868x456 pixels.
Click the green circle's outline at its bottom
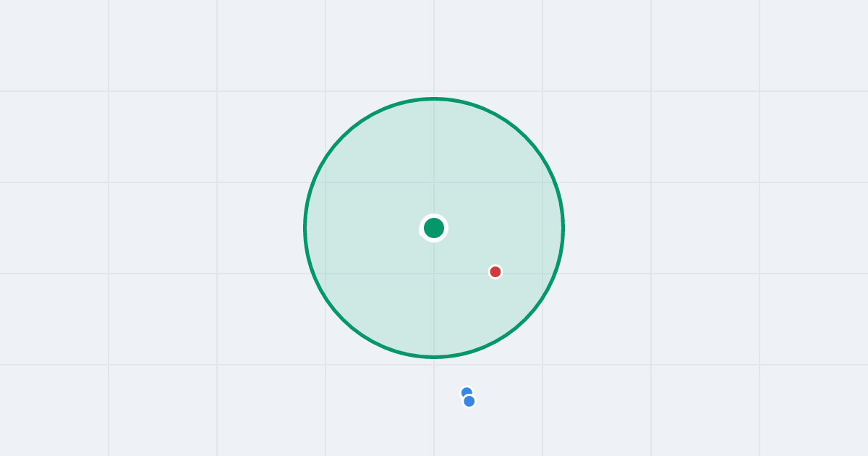434,357
